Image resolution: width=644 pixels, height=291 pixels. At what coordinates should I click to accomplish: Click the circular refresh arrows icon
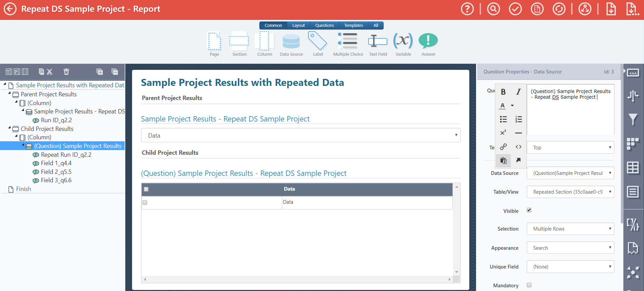click(559, 9)
